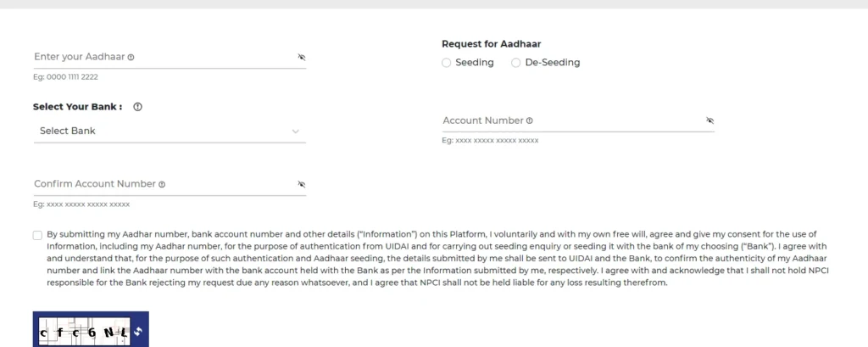Screen dimensions: 868x347
Task: Refresh the captcha image
Action: click(138, 332)
